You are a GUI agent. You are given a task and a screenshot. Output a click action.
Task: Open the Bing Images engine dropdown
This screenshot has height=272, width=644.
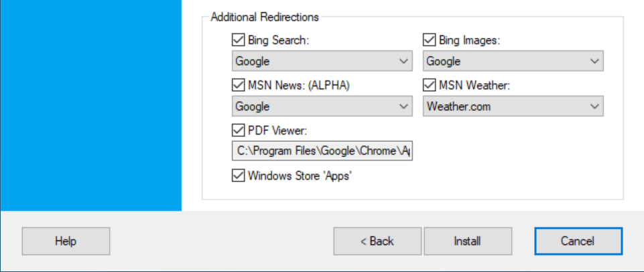(513, 61)
